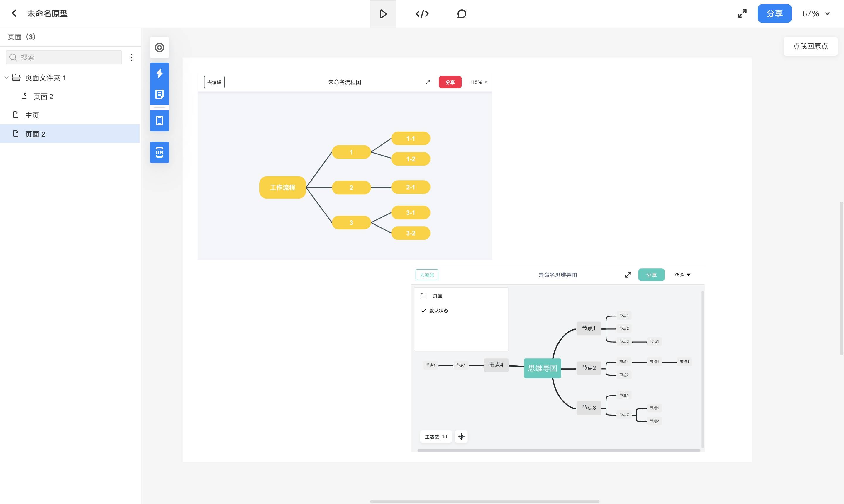Select 主页 in the page list

pyautogui.click(x=32, y=115)
